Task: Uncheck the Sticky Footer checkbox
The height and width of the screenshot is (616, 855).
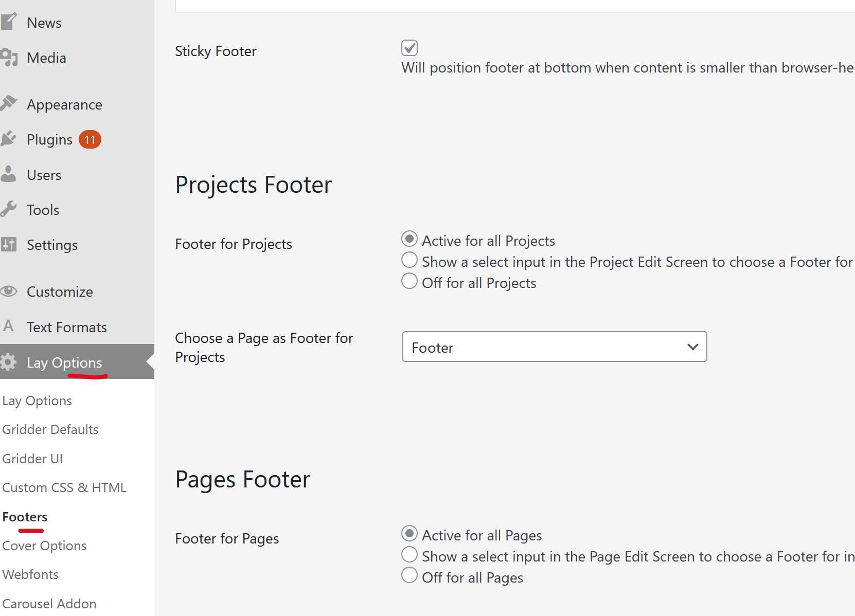Action: tap(409, 48)
